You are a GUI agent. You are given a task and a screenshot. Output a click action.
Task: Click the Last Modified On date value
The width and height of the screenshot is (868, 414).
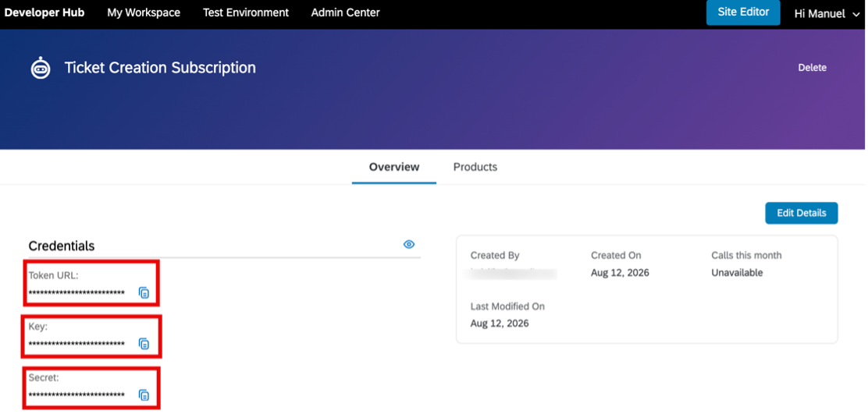click(500, 324)
